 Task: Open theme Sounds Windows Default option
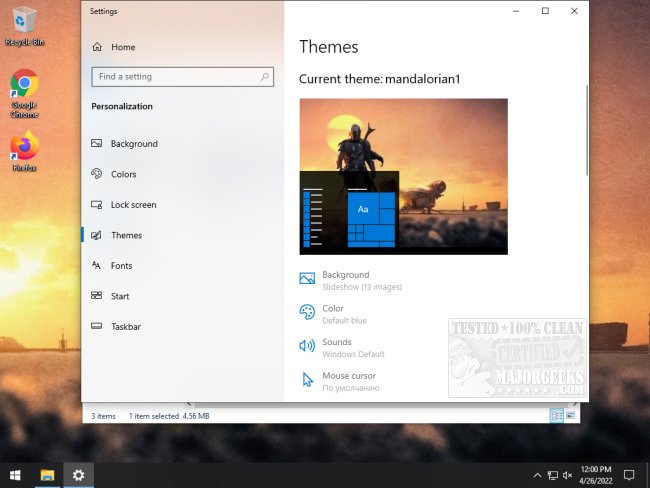click(x=342, y=347)
